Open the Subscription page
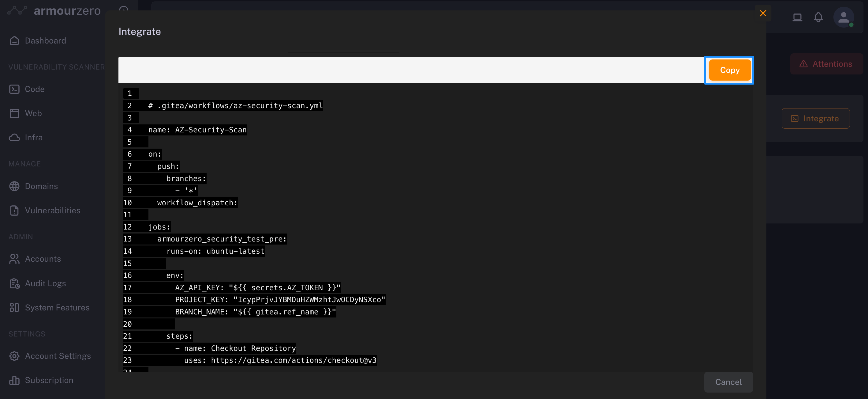 point(49,380)
